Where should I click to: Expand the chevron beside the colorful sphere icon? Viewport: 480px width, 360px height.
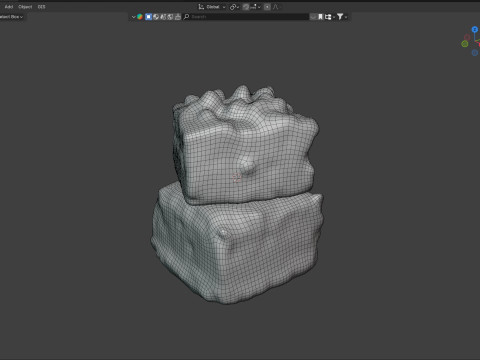pos(133,17)
